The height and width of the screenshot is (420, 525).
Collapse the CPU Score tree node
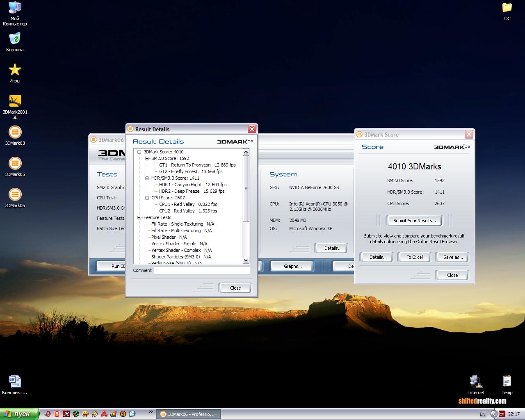tap(147, 198)
